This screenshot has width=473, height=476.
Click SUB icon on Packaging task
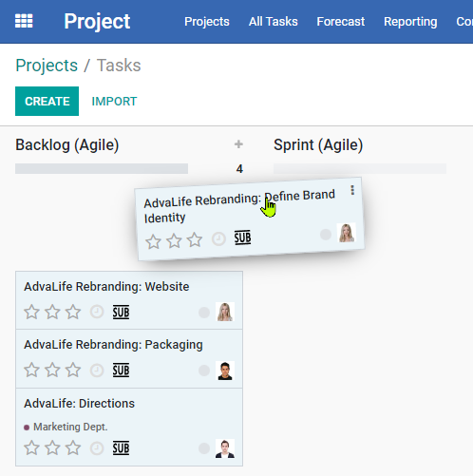coord(121,371)
